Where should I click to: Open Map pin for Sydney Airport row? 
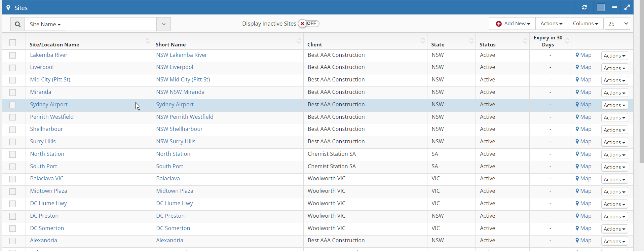[x=583, y=105]
